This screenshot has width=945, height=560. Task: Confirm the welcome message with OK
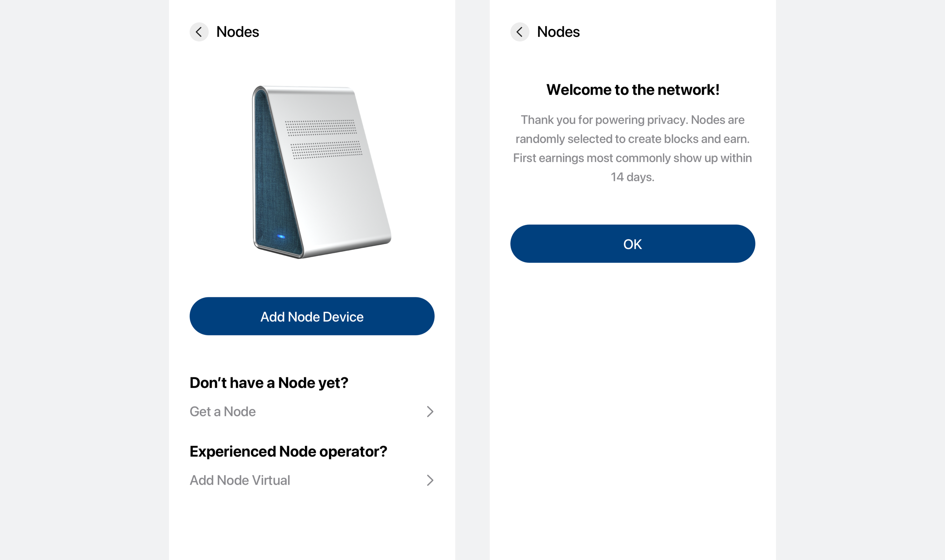pyautogui.click(x=633, y=244)
